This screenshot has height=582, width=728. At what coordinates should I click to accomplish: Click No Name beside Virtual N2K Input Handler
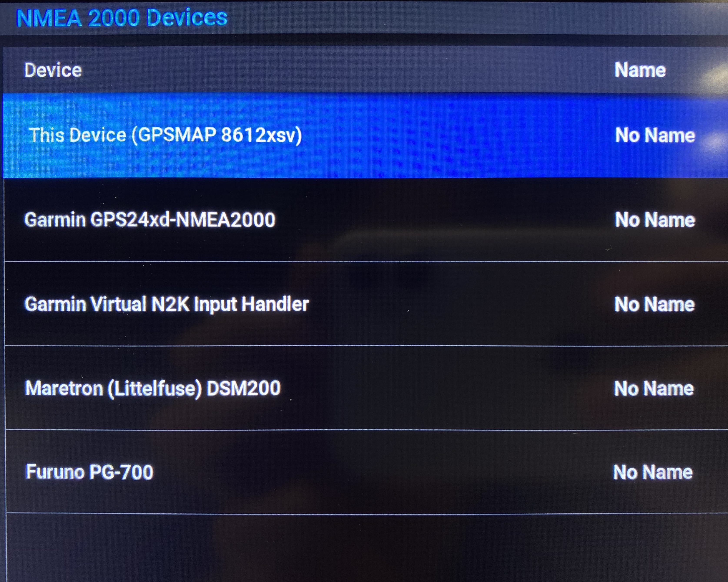point(654,304)
